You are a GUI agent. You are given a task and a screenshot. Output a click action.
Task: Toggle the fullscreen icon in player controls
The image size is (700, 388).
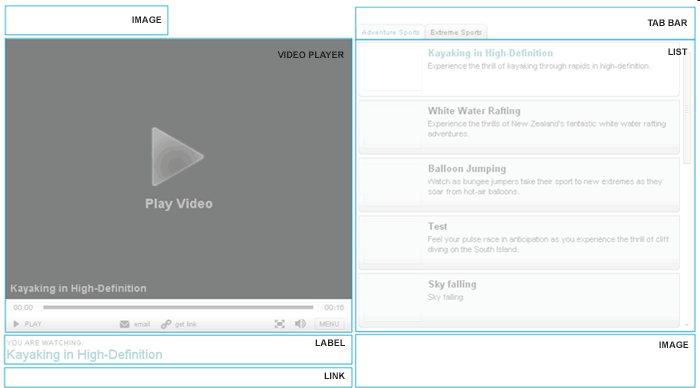[x=279, y=324]
